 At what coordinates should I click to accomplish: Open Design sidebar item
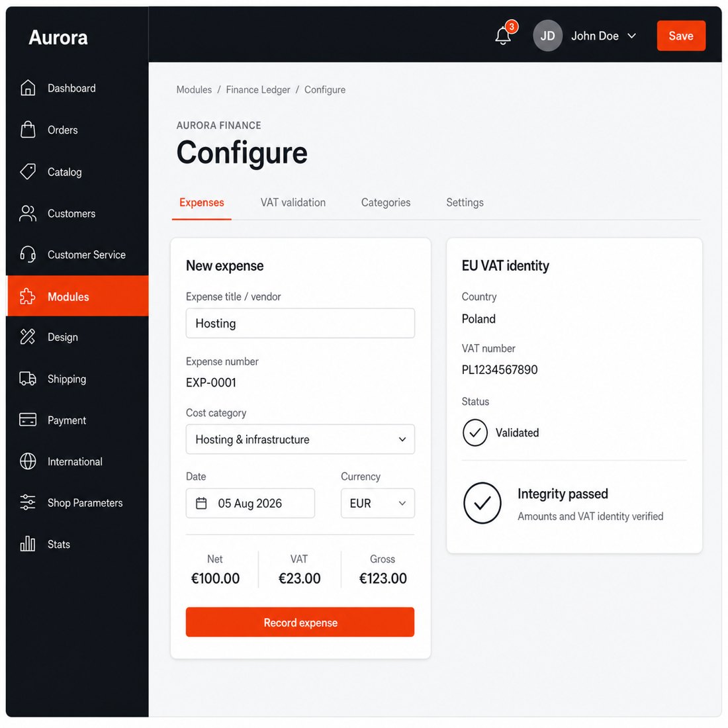pos(77,337)
